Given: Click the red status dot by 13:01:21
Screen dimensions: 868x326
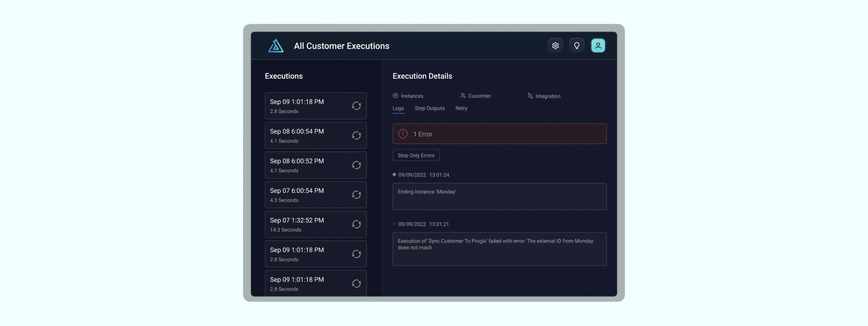Looking at the screenshot, I should [x=394, y=224].
